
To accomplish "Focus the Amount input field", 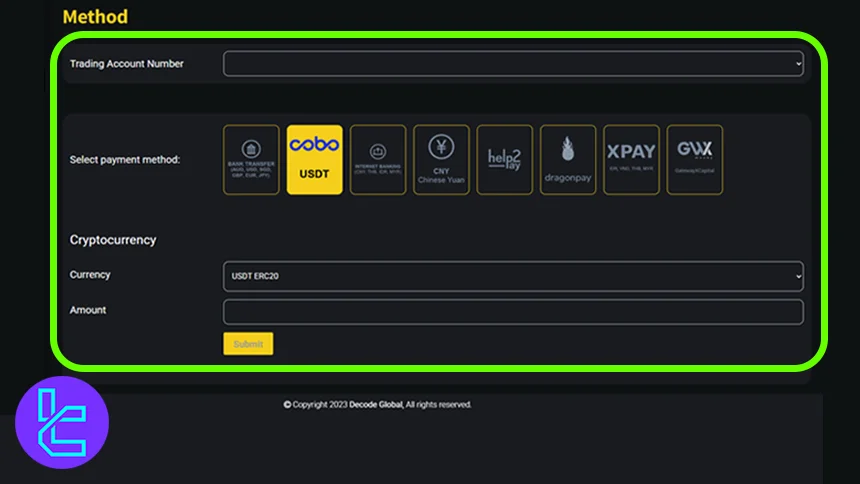I will click(x=512, y=312).
